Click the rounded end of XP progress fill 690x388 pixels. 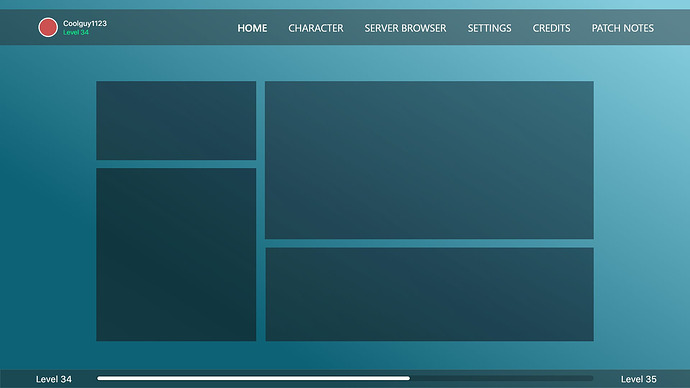click(408, 378)
